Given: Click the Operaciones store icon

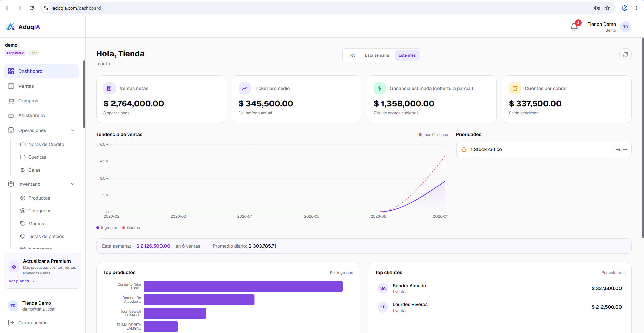Looking at the screenshot, I should point(11,130).
